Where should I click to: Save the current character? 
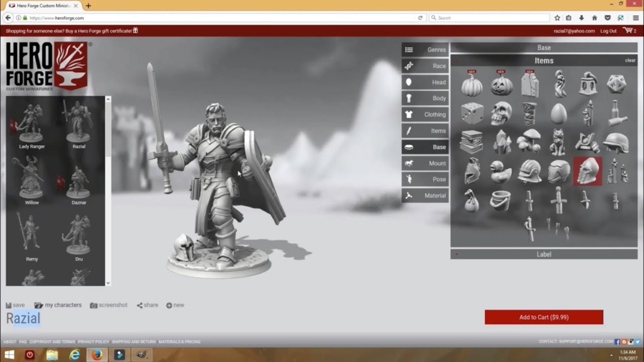(15, 305)
